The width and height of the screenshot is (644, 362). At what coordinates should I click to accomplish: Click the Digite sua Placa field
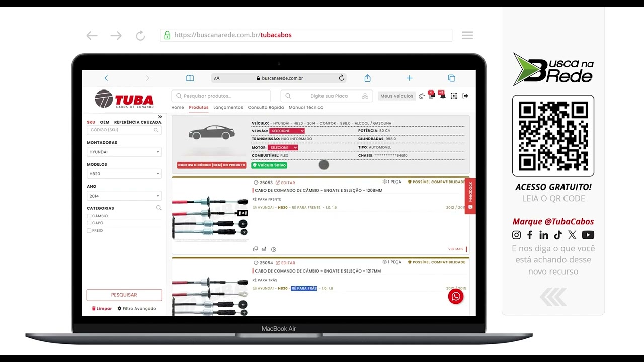pyautogui.click(x=327, y=96)
